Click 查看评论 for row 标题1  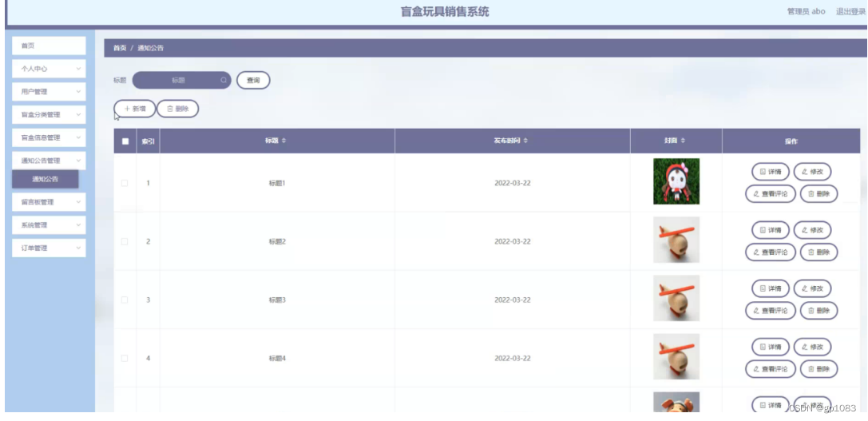[770, 194]
